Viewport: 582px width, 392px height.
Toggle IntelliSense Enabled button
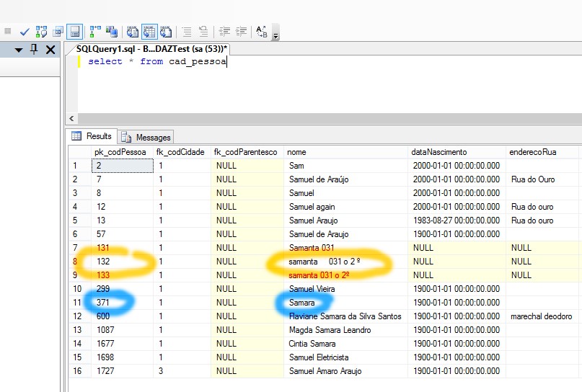(74, 32)
